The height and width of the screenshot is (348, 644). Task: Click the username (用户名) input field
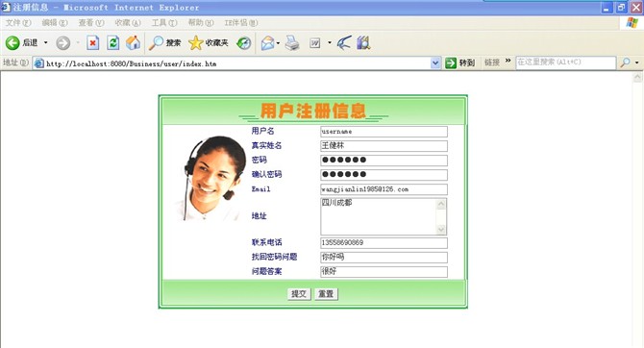coord(384,132)
